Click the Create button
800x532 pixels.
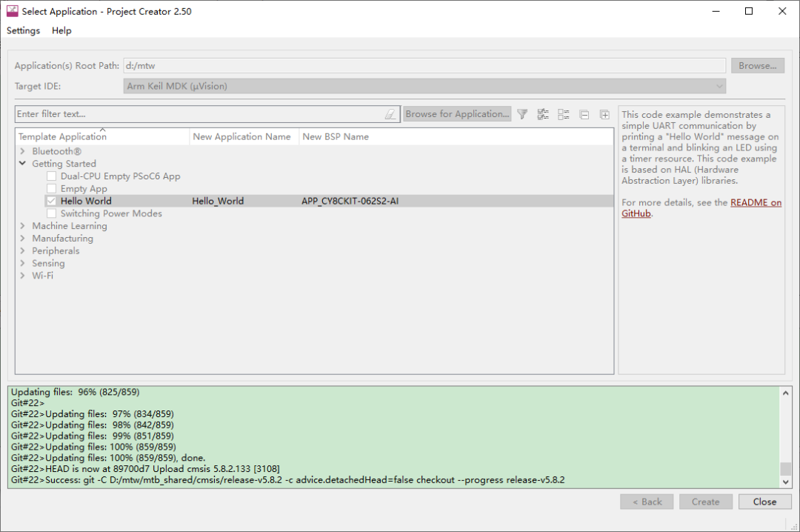point(706,502)
